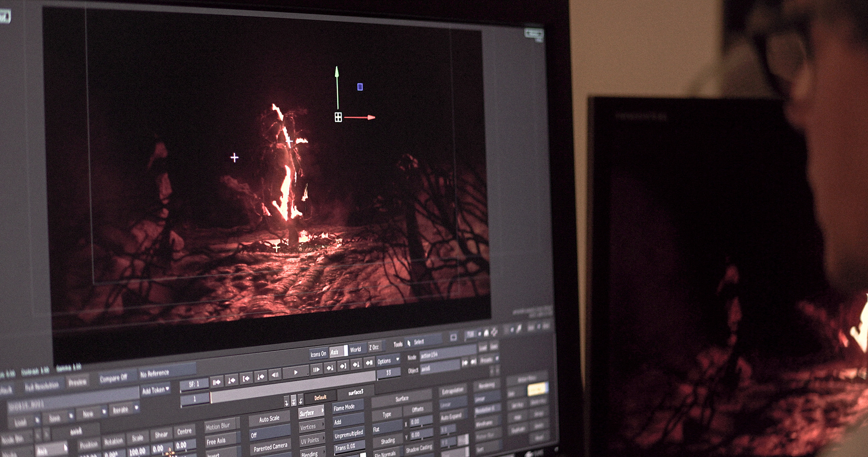The image size is (868, 457).
Task: Open the Add Token dropdown
Action: [156, 390]
